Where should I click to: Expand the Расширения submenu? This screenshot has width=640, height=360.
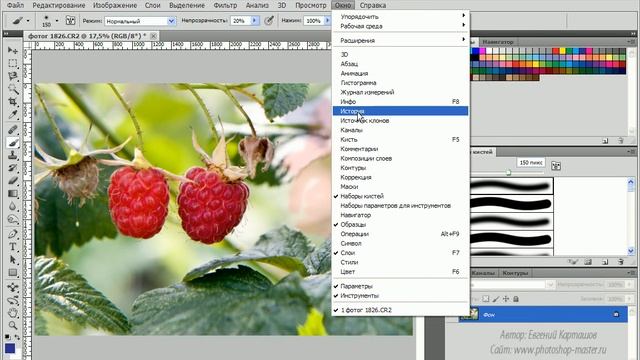click(400, 40)
